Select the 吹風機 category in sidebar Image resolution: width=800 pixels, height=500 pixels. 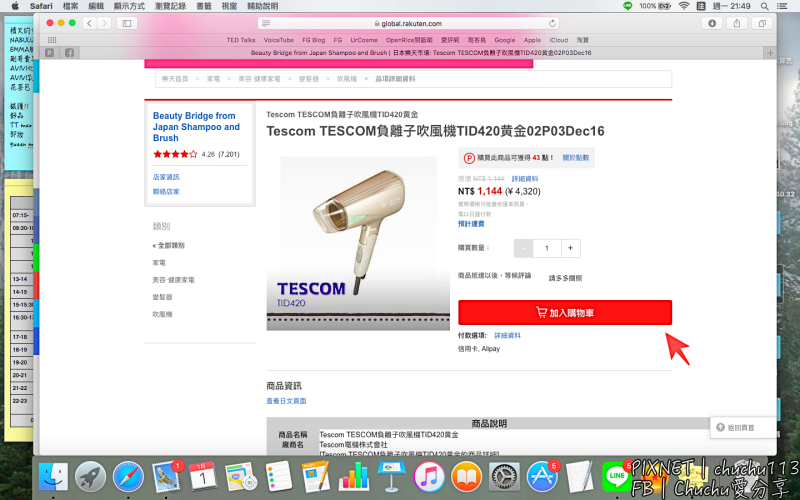[162, 314]
